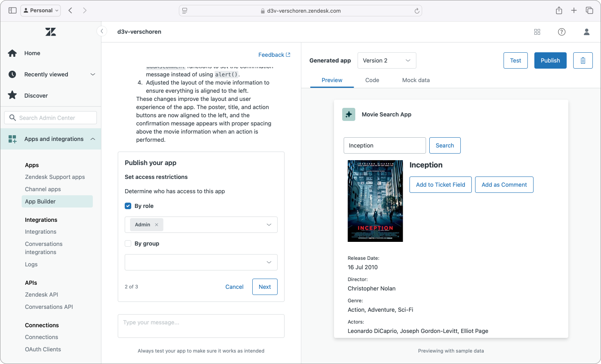Open Zendesk Support apps
This screenshot has width=601, height=364.
pyautogui.click(x=55, y=177)
